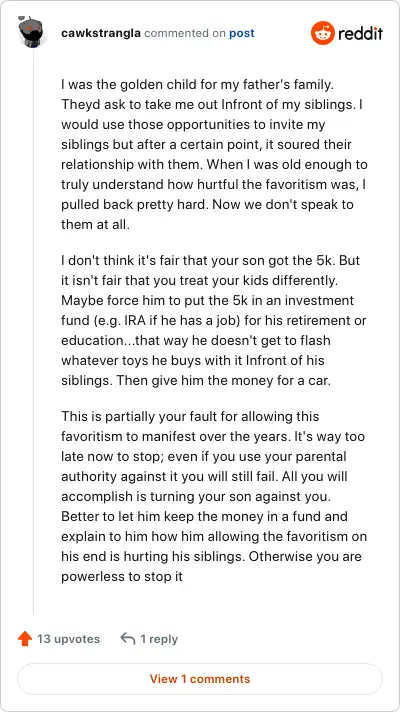
Task: Open the cawkstrangla username link
Action: [100, 33]
